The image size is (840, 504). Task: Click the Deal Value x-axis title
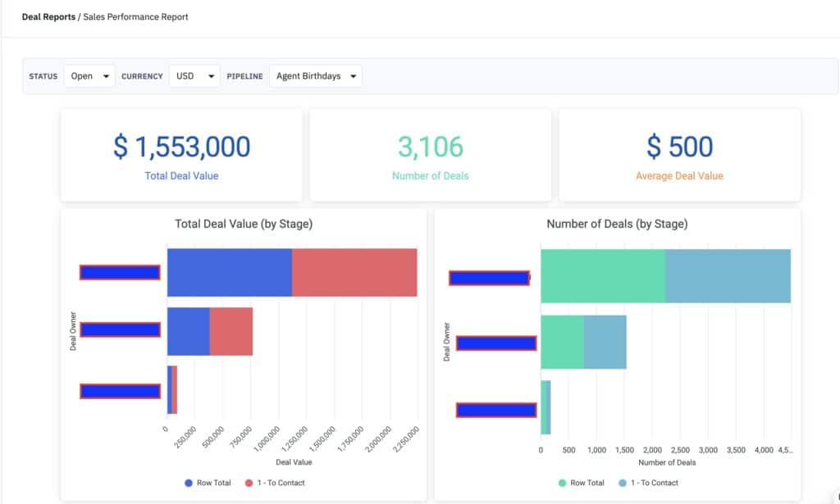pyautogui.click(x=294, y=462)
